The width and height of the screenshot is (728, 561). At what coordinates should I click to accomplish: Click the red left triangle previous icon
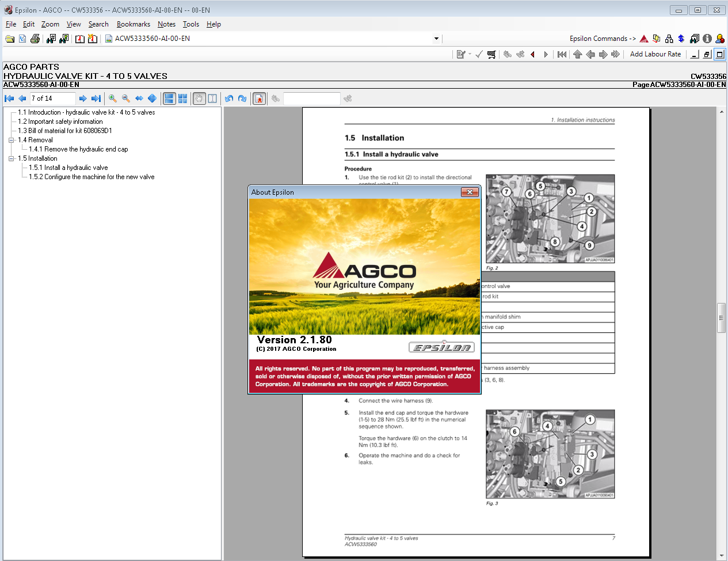pyautogui.click(x=533, y=54)
